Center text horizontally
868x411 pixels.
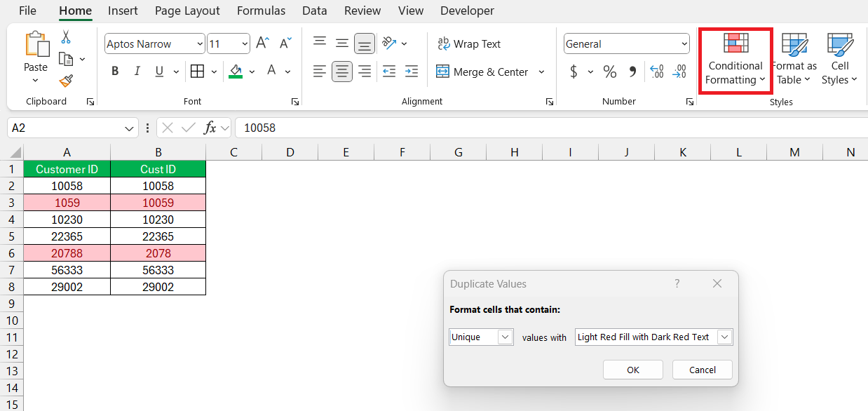(342, 72)
